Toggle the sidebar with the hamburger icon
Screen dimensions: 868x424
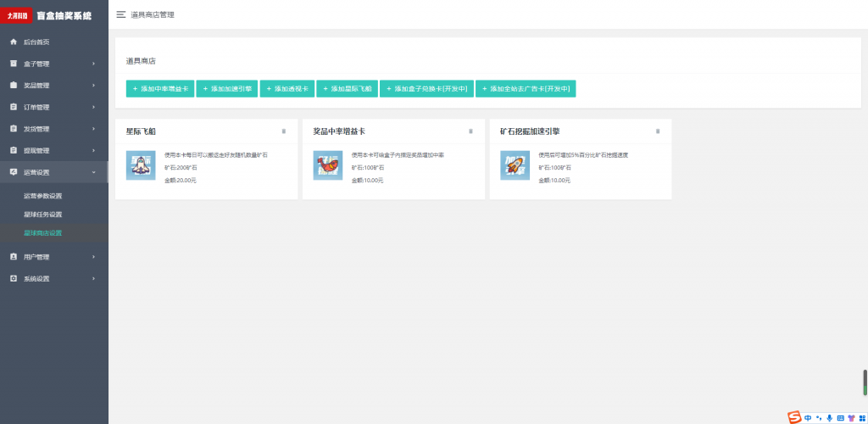(121, 14)
